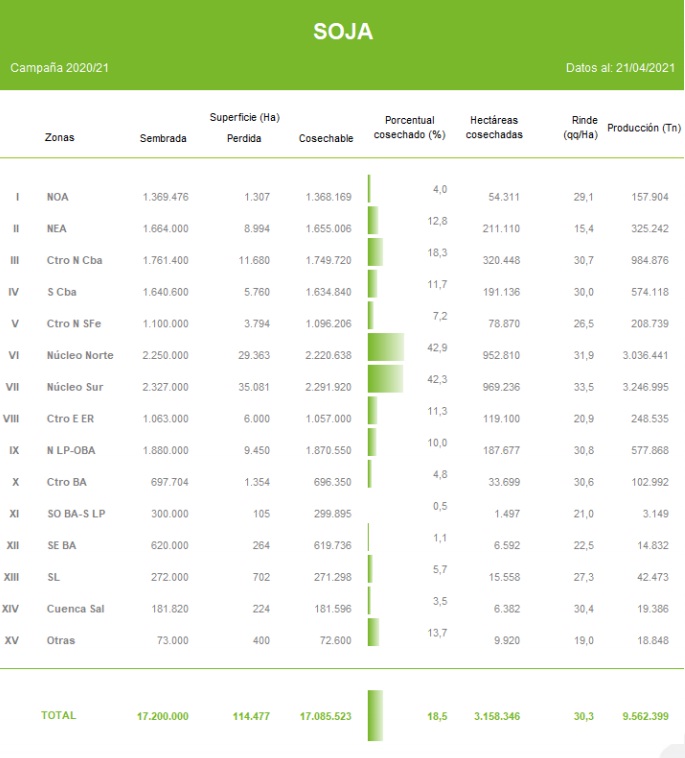Click the Producción (Tn) column header
Viewport: 685px width, 758px height.
(x=643, y=128)
